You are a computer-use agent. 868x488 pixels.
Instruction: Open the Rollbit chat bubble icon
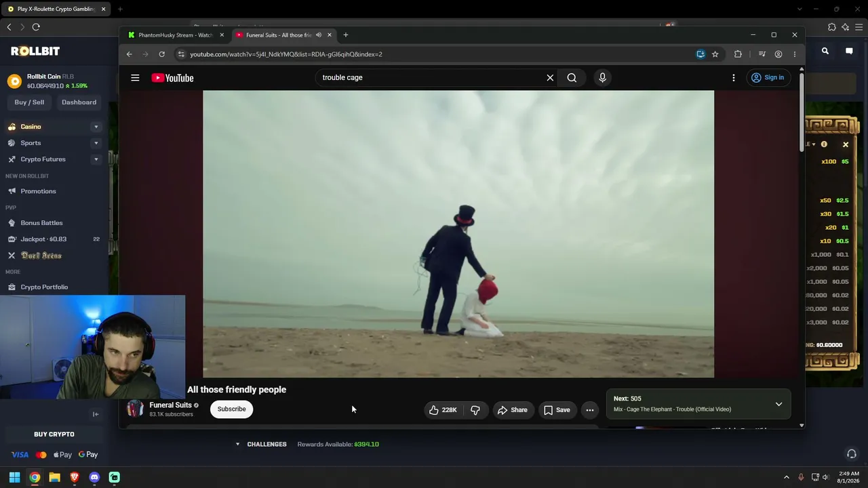[849, 51]
